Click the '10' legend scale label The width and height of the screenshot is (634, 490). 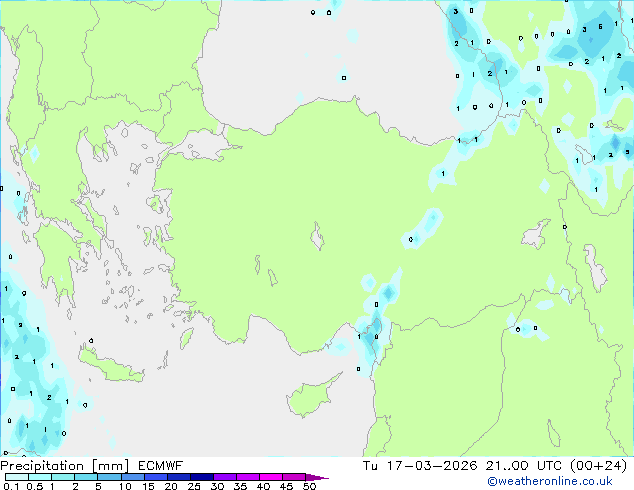(x=125, y=486)
